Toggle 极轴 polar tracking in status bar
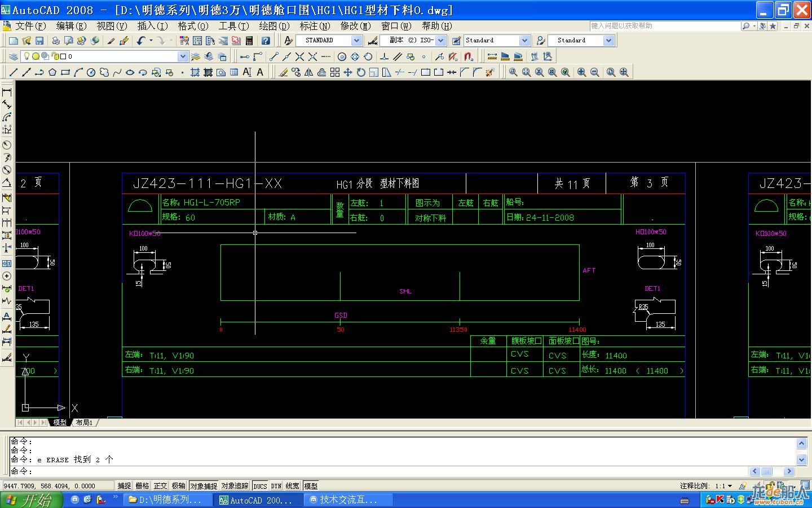 (x=178, y=486)
